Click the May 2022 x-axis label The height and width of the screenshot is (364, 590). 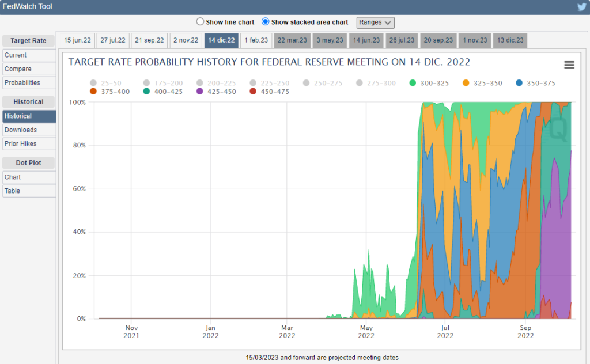tap(366, 332)
